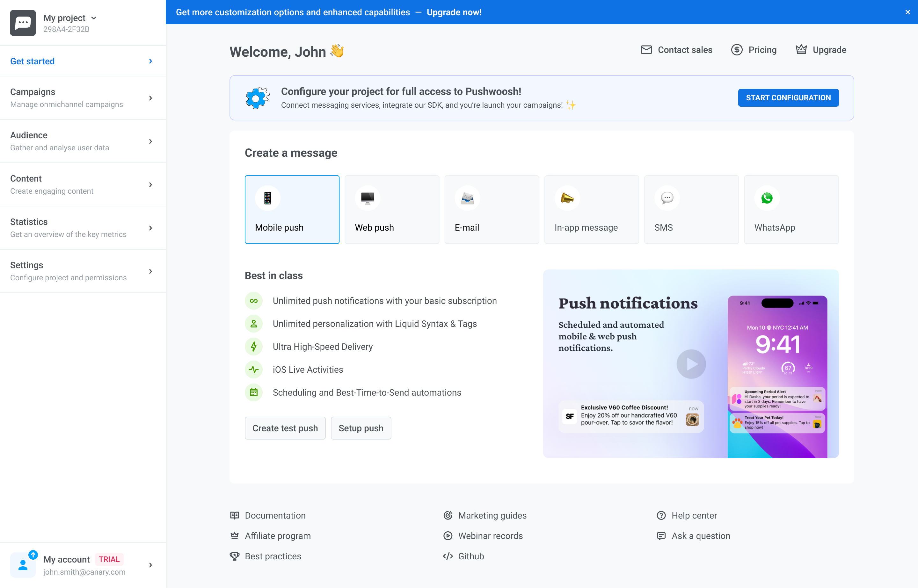Click Setup push button
Image resolution: width=918 pixels, height=588 pixels.
(361, 428)
